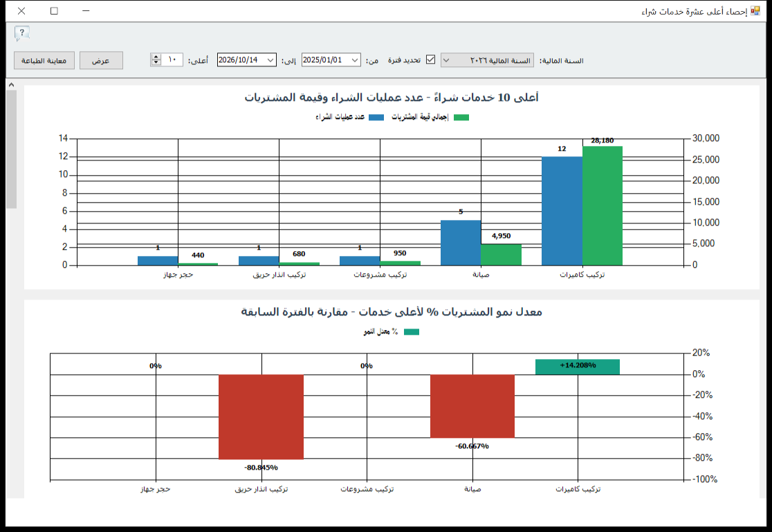The image size is (772, 532).
Task: Click the red -80.845% growth bar
Action: click(x=261, y=416)
